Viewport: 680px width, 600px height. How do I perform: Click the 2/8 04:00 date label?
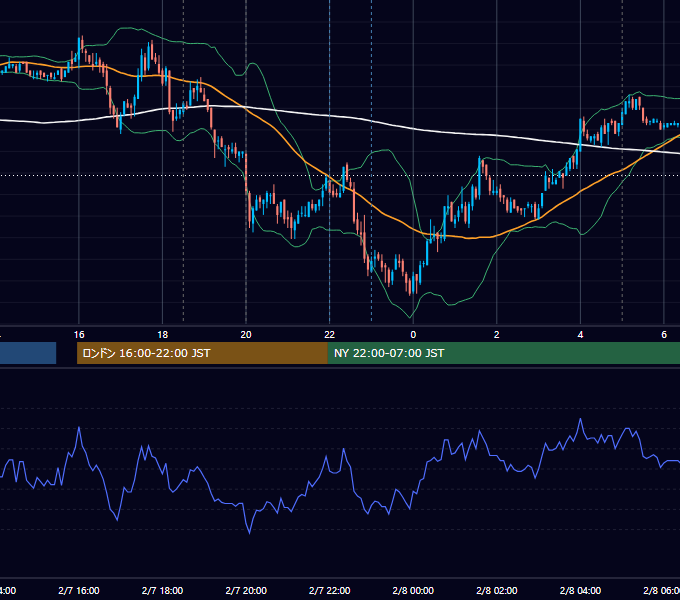tap(580, 590)
